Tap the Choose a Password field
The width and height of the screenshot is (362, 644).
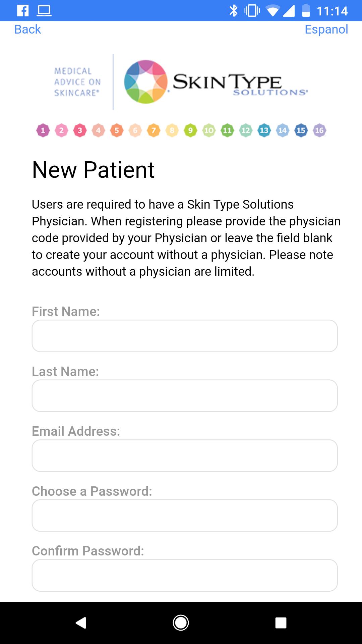point(185,516)
